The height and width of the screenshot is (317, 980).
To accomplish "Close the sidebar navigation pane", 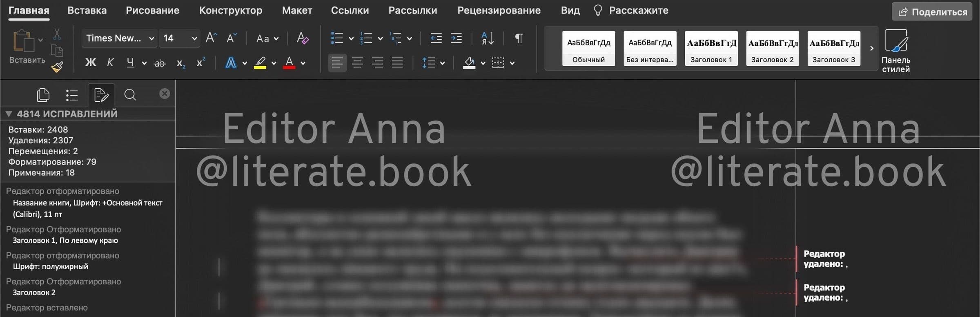I will point(165,94).
